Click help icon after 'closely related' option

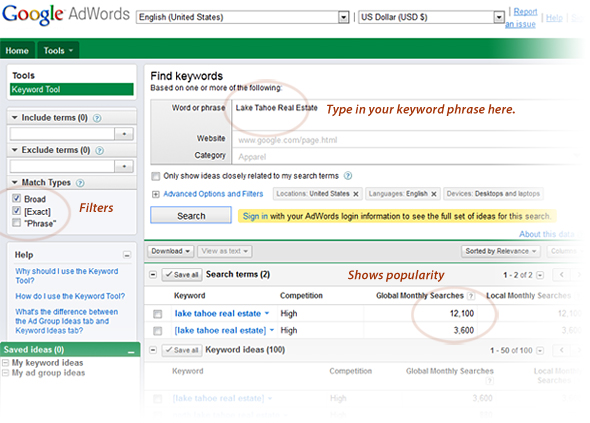(x=348, y=176)
